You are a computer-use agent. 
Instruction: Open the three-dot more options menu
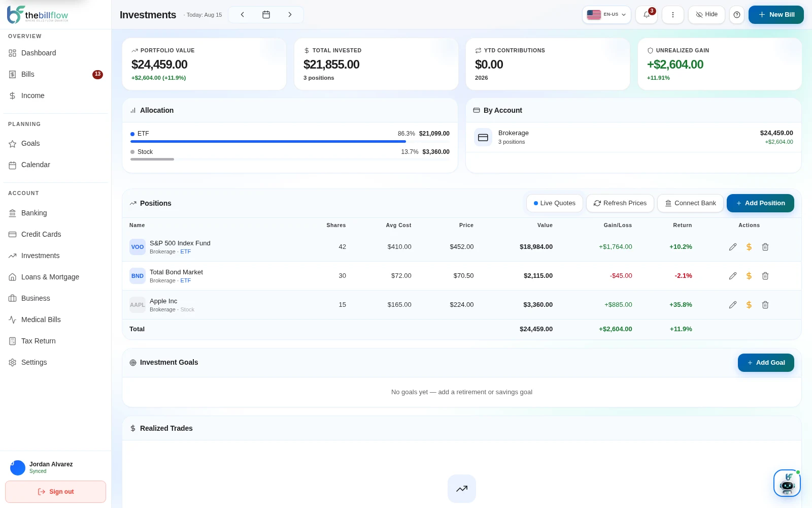coord(673,15)
